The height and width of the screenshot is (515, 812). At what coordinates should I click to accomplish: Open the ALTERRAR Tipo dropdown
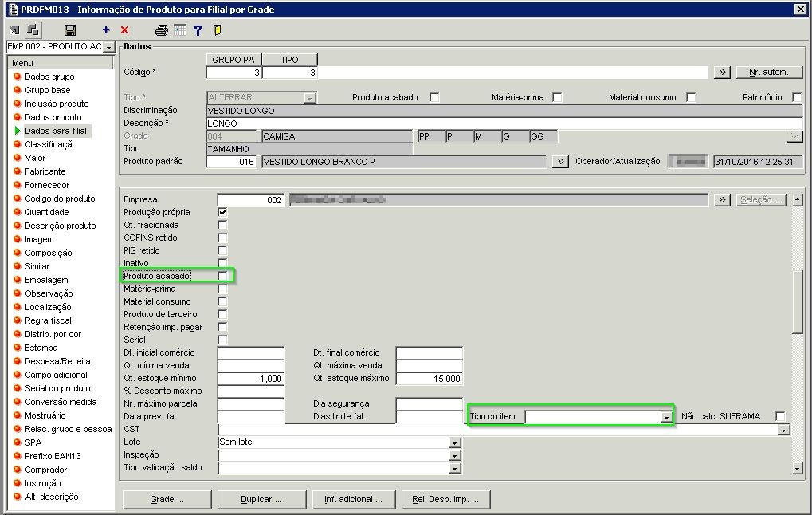point(310,98)
